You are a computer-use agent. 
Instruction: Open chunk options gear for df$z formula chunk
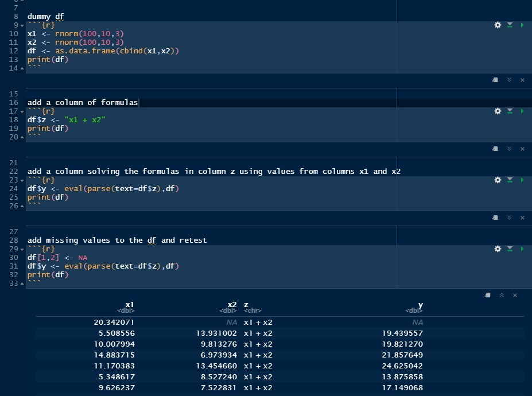(498, 111)
